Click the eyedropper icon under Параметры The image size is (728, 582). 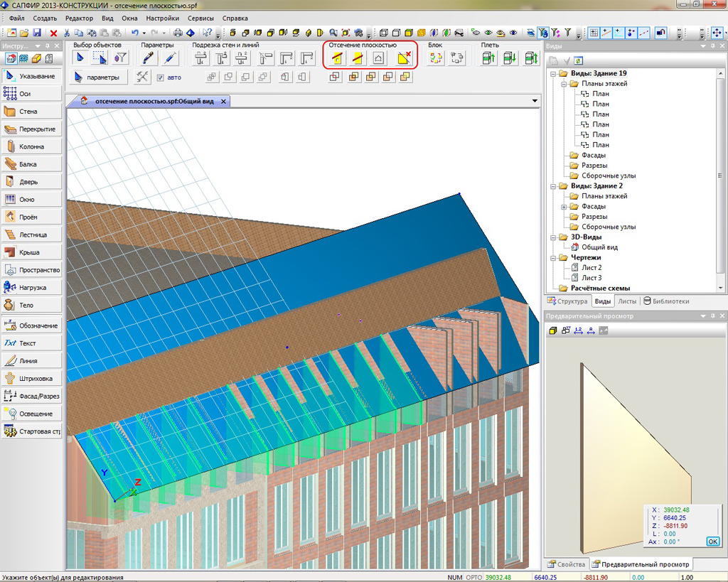[x=149, y=58]
